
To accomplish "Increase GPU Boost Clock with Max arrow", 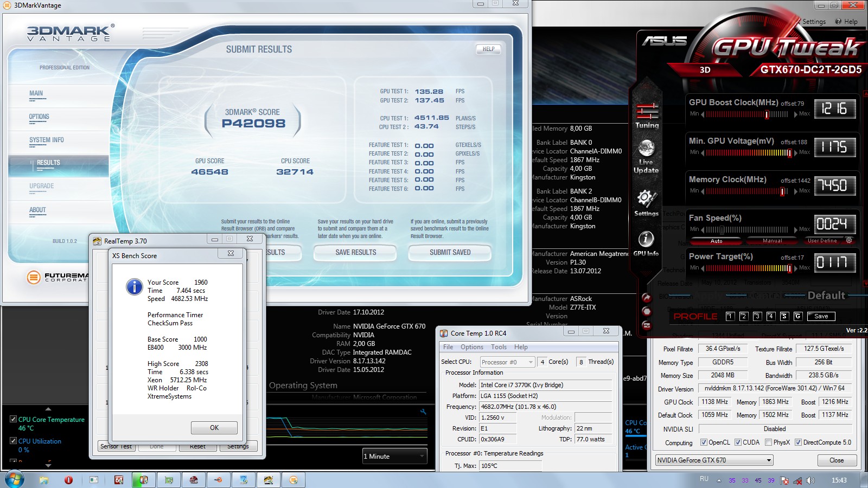I will pos(796,114).
